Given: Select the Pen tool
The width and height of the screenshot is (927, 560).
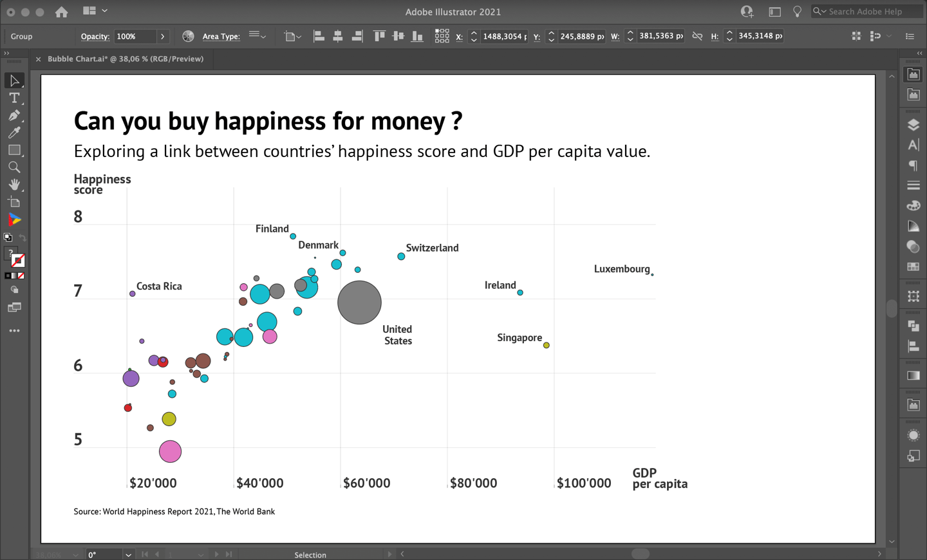Looking at the screenshot, I should coord(14,115).
